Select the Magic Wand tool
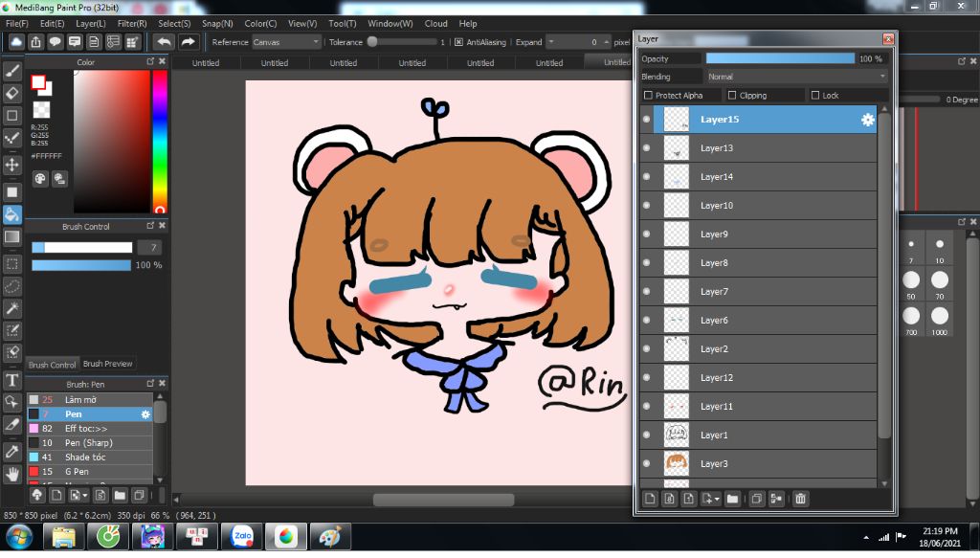 click(12, 308)
